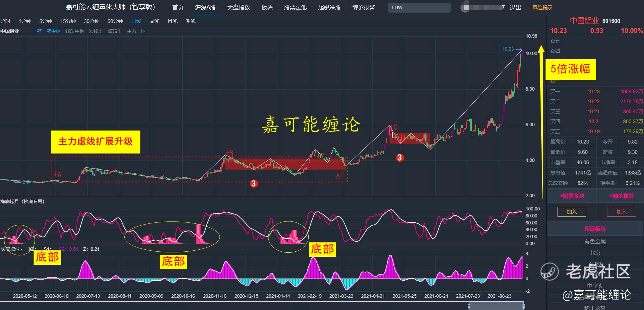Click the stock code 601600
644x310 pixels.
[611, 21]
